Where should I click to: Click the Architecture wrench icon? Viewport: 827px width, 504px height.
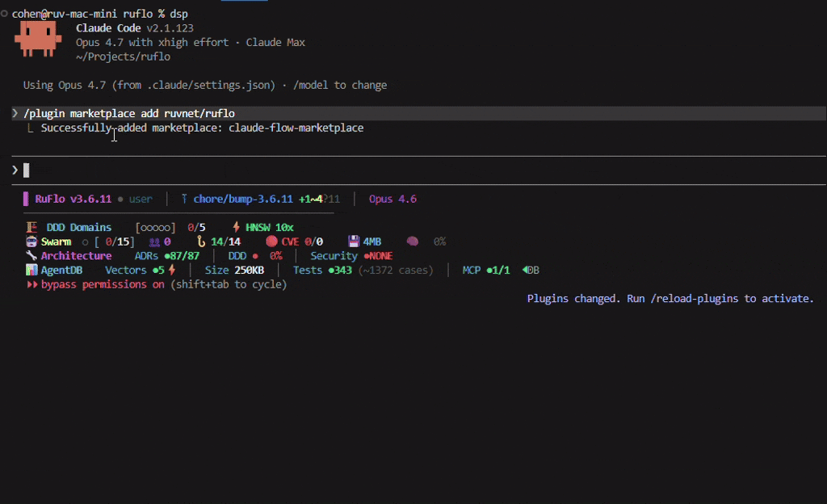point(31,256)
